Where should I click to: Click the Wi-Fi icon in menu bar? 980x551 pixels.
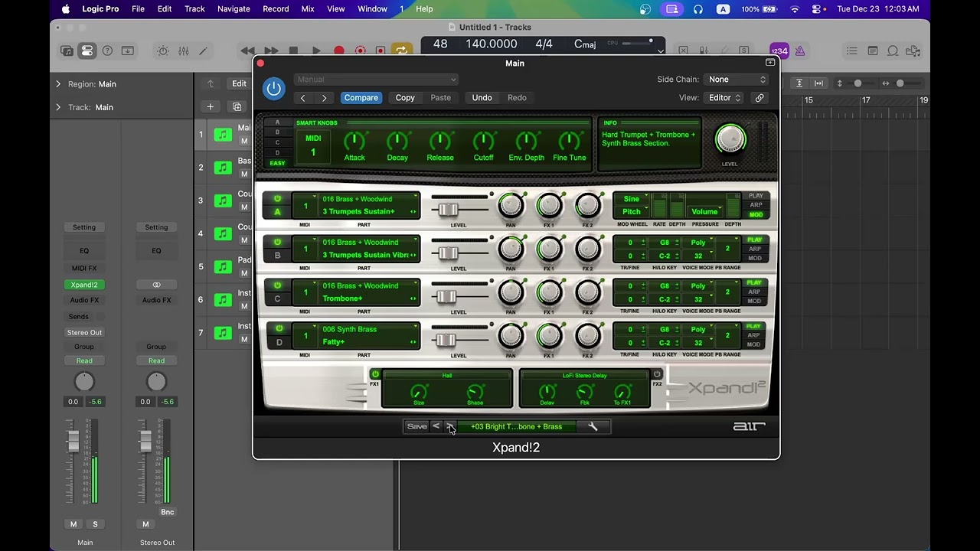pyautogui.click(x=795, y=9)
